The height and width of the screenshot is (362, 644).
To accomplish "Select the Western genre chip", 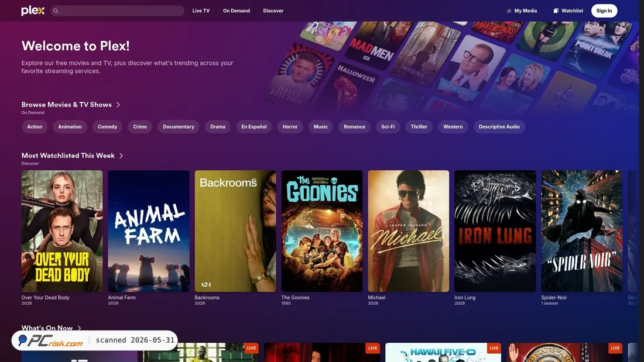I will pyautogui.click(x=453, y=127).
